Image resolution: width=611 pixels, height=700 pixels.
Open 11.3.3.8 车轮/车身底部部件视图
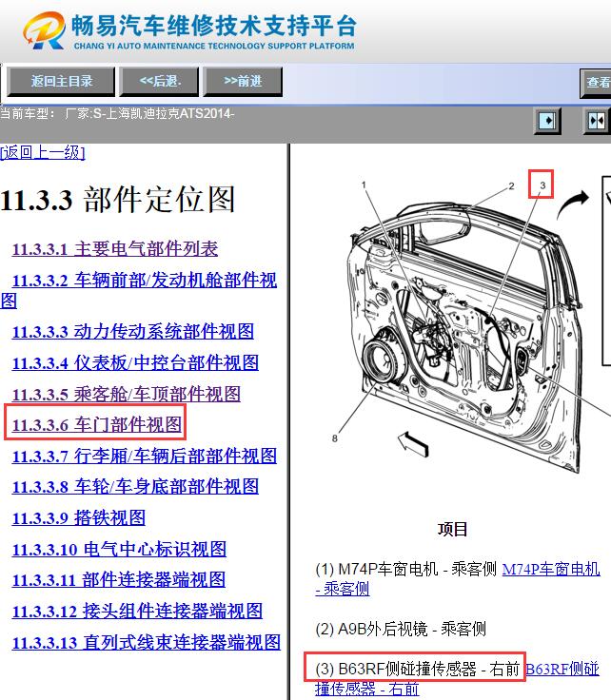(x=135, y=487)
